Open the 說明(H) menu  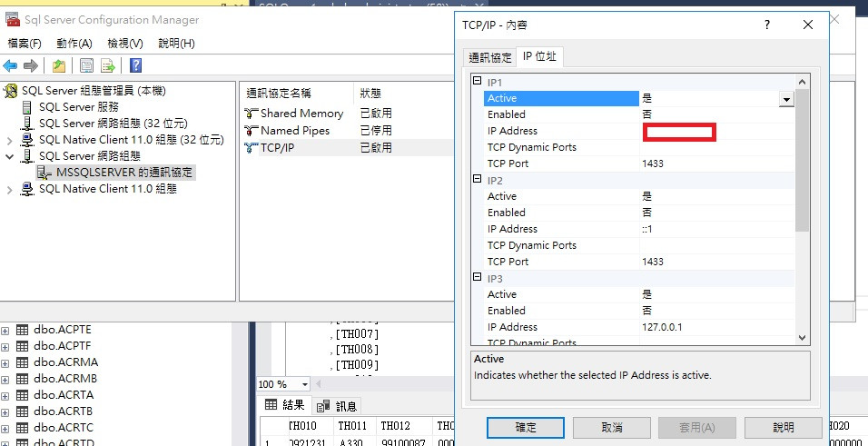pos(176,44)
